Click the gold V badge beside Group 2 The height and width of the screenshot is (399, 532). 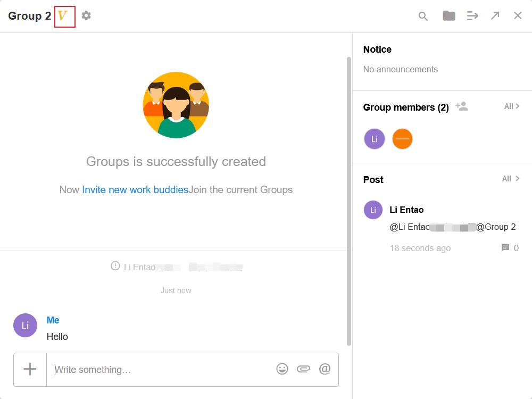tap(62, 15)
